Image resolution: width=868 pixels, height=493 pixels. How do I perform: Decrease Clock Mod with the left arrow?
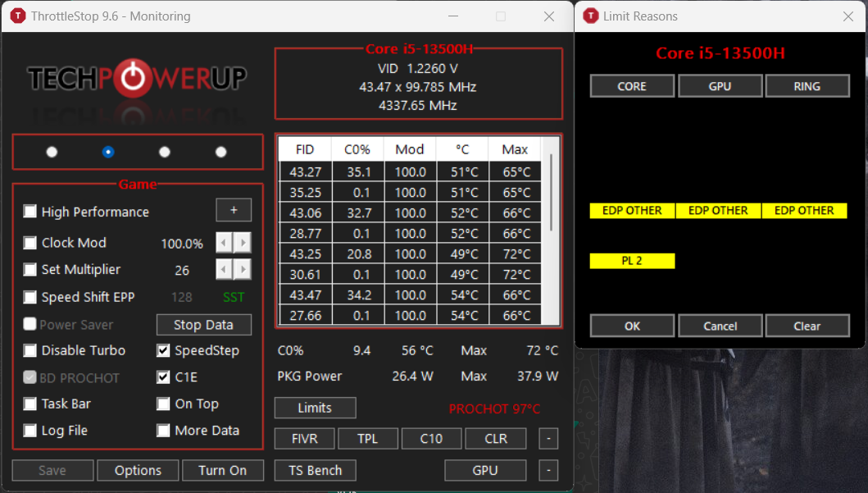(x=224, y=243)
